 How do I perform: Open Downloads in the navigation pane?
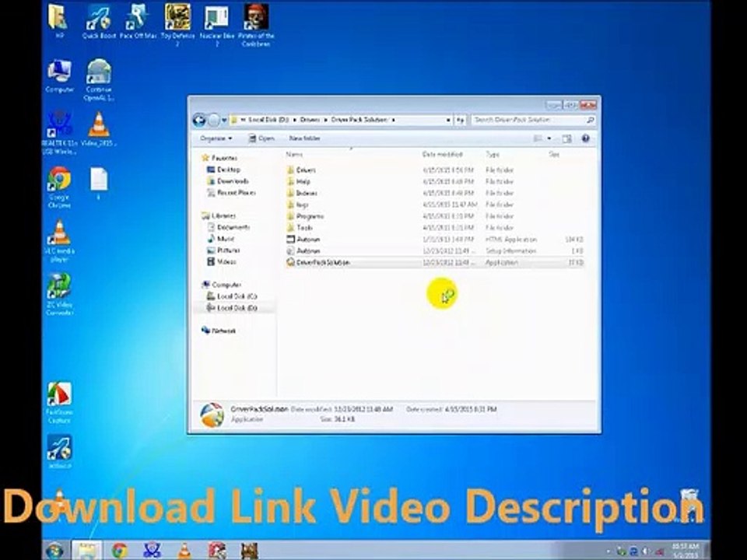pos(233,181)
